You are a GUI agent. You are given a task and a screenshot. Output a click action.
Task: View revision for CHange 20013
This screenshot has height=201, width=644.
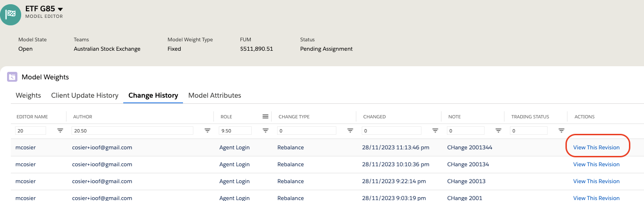(596, 181)
